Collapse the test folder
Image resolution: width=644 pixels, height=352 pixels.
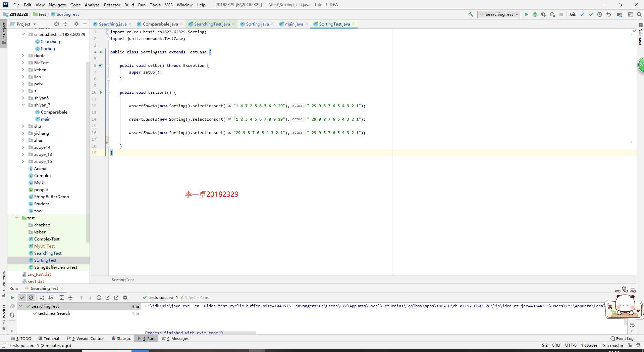(x=16, y=218)
